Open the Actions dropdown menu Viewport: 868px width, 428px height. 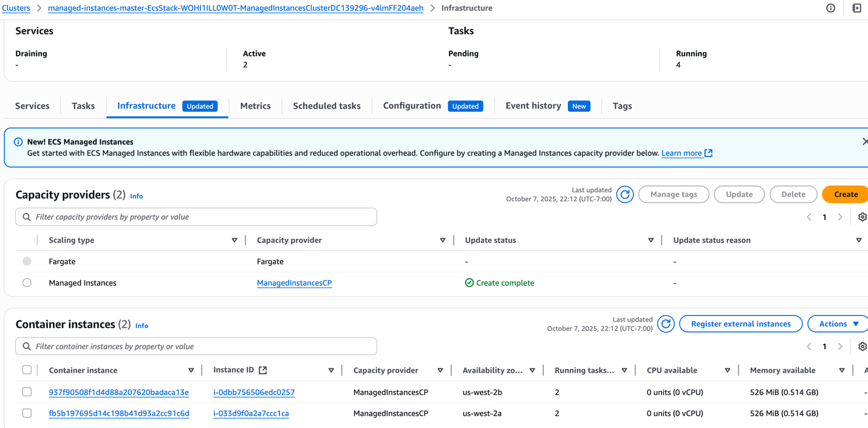click(838, 324)
